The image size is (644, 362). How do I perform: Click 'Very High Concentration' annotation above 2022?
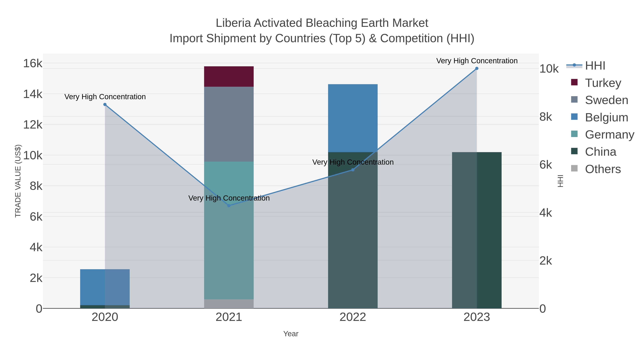tap(353, 162)
